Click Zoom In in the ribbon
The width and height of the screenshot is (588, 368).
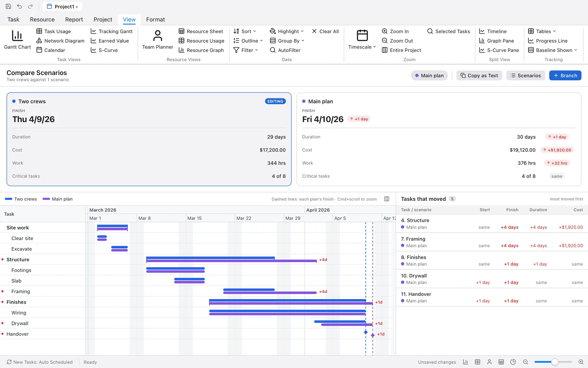tap(395, 31)
